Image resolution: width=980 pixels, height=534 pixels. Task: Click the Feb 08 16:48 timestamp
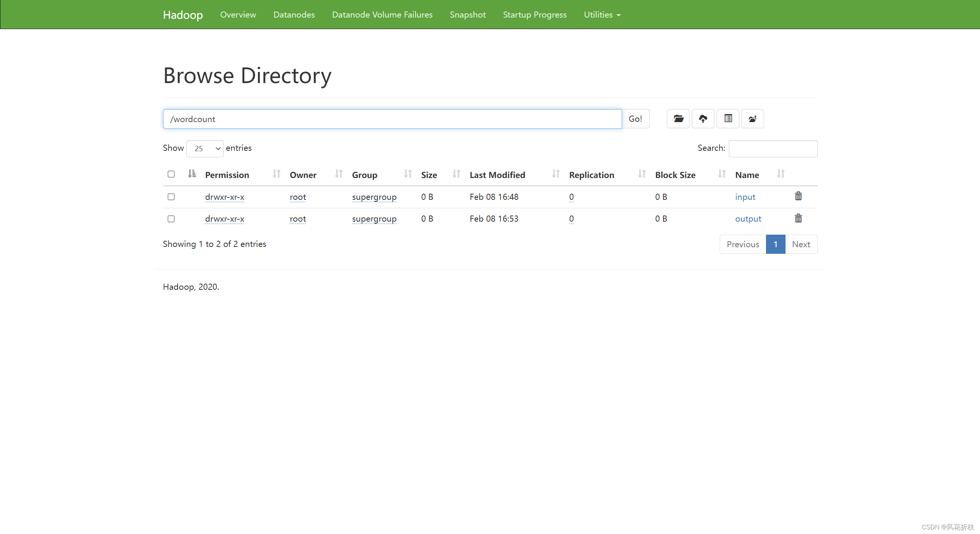[x=494, y=197]
